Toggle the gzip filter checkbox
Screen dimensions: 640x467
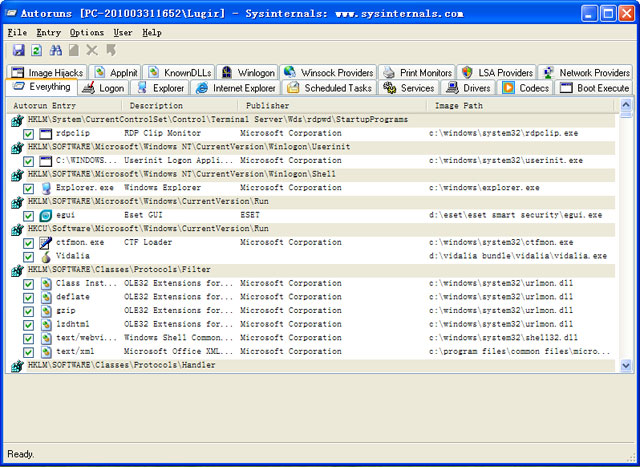28,311
